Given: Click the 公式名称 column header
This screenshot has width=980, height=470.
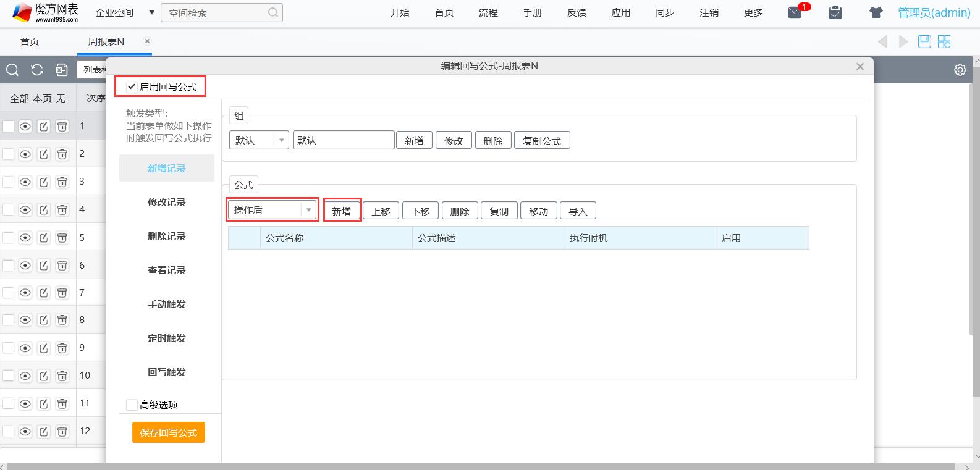Looking at the screenshot, I should click(x=336, y=238).
